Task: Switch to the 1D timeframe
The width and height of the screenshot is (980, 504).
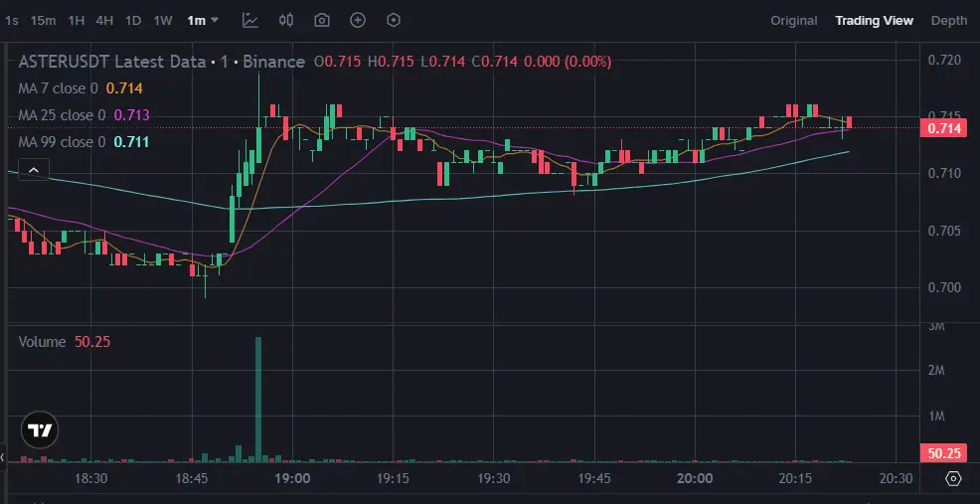Action: (133, 20)
